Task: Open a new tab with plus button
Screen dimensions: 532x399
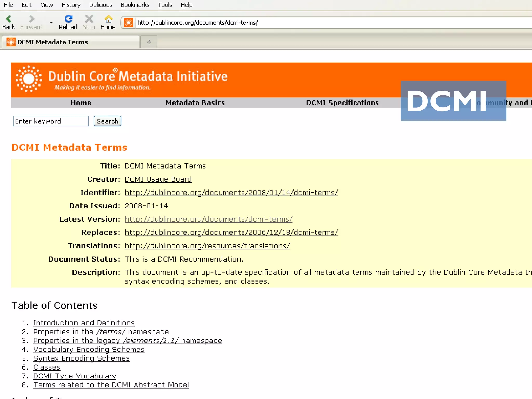Action: point(149,42)
